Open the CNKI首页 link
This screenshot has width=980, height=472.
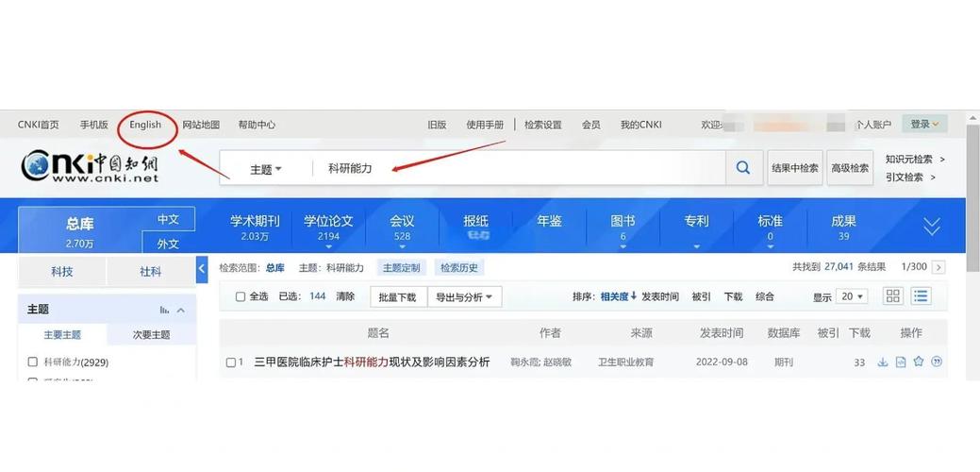click(x=38, y=125)
